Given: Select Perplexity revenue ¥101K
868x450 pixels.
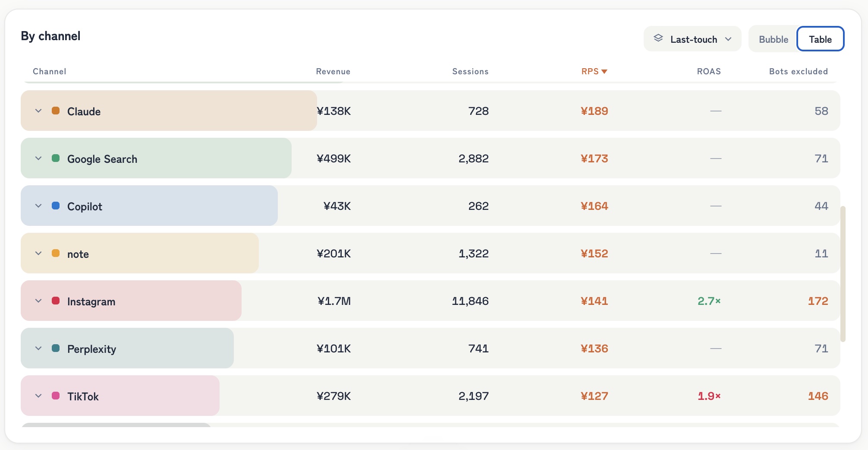Looking at the screenshot, I should tap(334, 349).
